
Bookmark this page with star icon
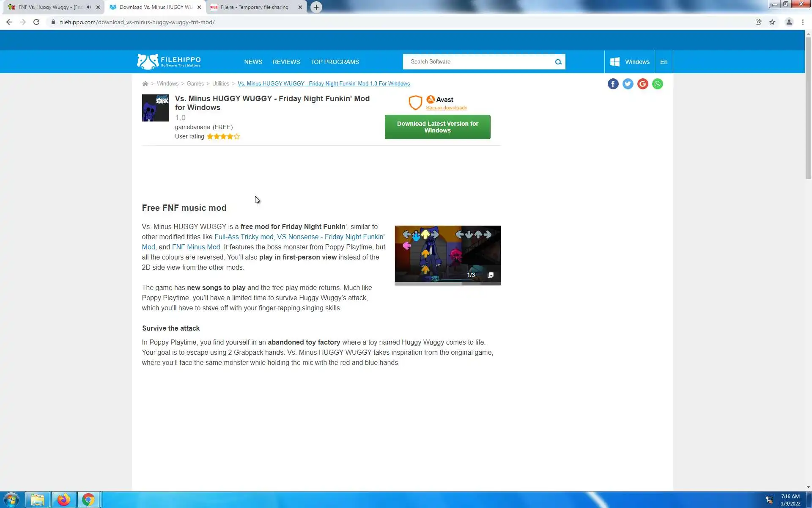tap(772, 22)
